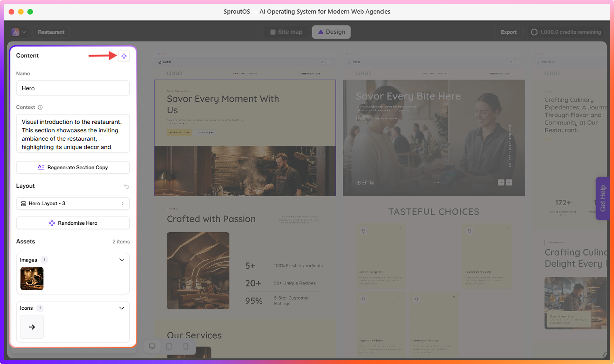Click the Facebook icon in Menu hero
Screen dimensions: 614x364
coord(358,182)
